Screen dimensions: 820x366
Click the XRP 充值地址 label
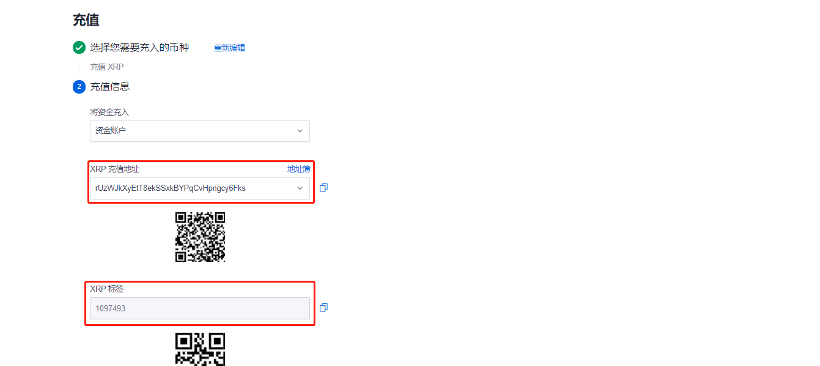[115, 169]
